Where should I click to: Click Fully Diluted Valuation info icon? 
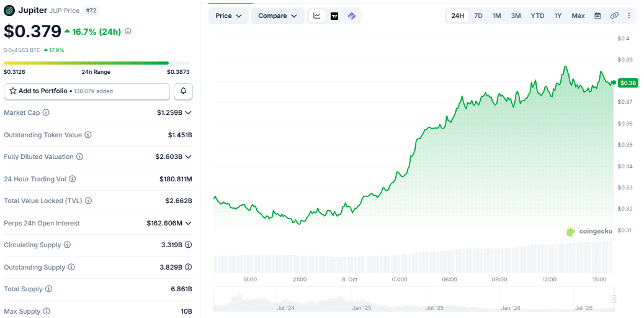point(79,157)
